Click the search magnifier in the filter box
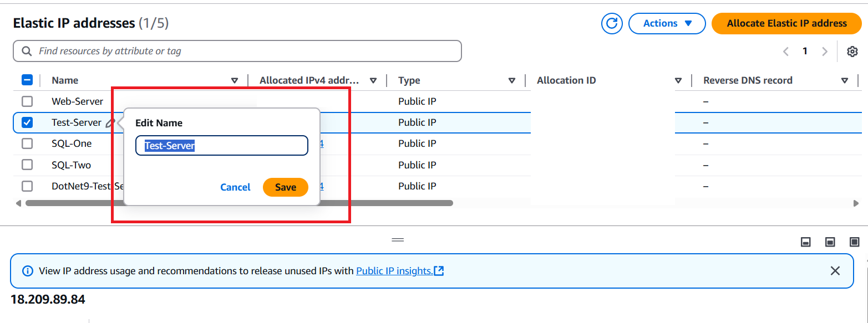Image resolution: width=868 pixels, height=323 pixels. click(26, 50)
